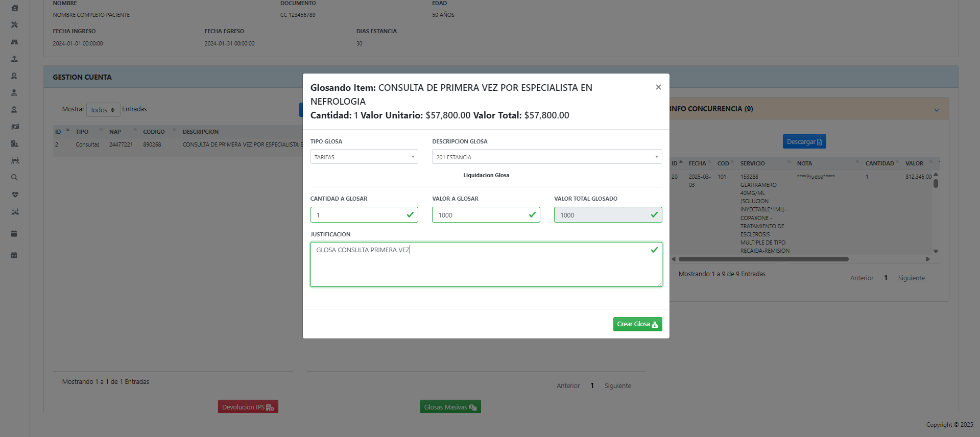Click the Glosas Masivas button
The image size is (980, 437).
tap(450, 407)
